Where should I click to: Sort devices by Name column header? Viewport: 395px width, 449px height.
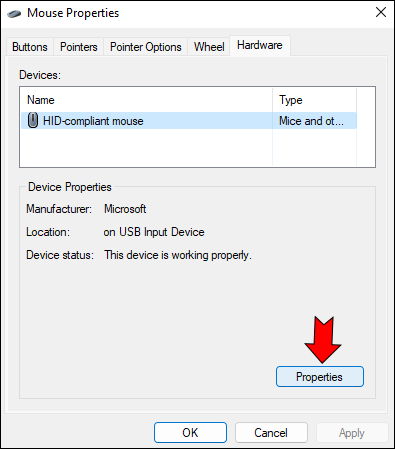pos(146,100)
